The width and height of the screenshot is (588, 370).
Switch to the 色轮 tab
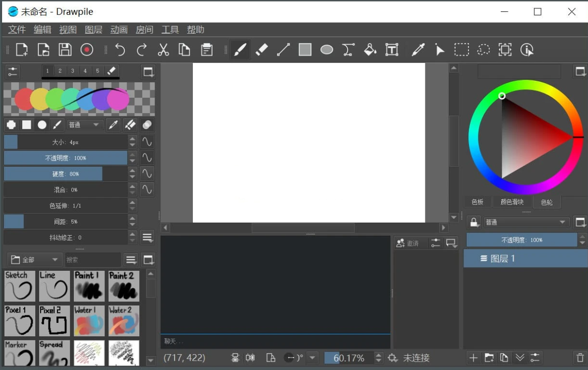pos(546,202)
